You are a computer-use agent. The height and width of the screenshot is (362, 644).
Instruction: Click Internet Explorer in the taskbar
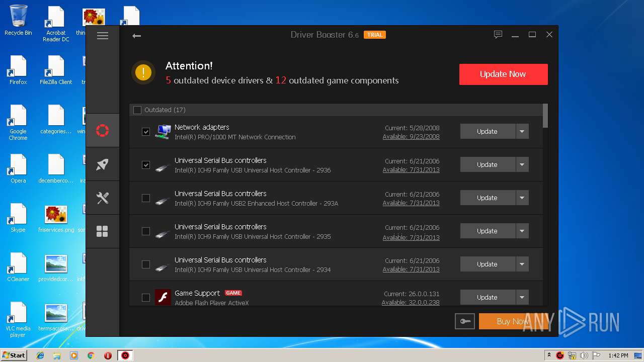pyautogui.click(x=40, y=355)
